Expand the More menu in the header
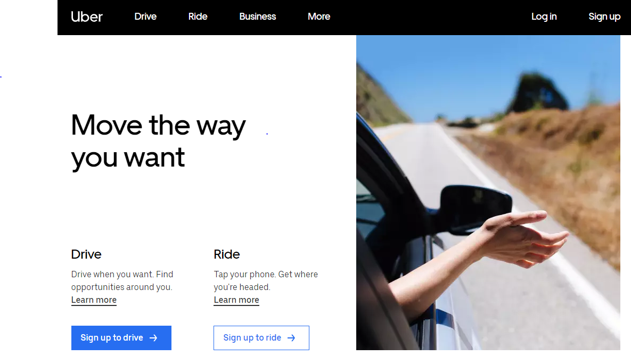Viewport: 631px width, 364px height. (x=319, y=16)
